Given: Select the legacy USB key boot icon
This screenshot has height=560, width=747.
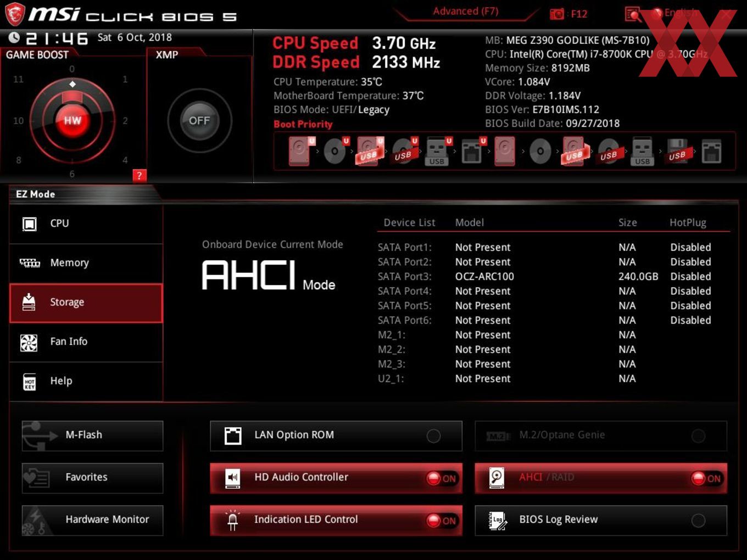Looking at the screenshot, I should pyautogui.click(x=642, y=151).
